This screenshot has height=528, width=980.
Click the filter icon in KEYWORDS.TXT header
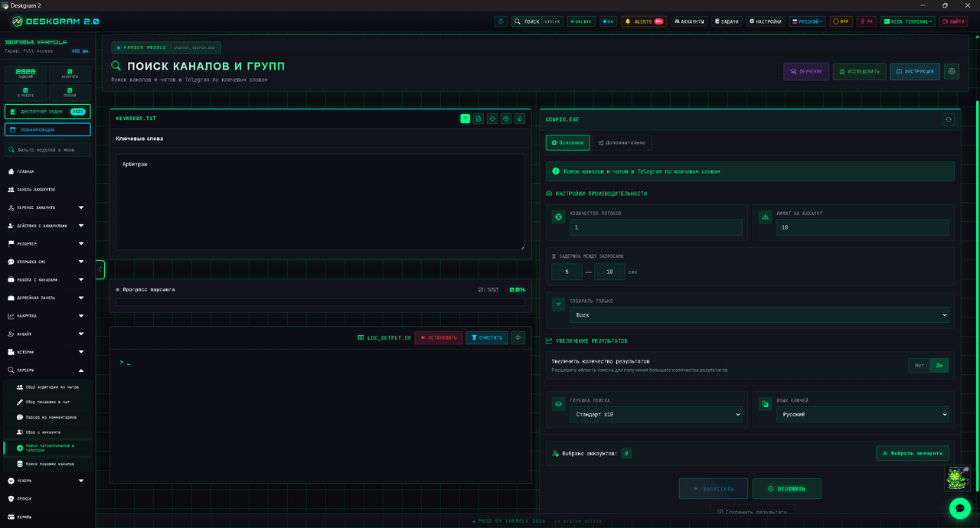(x=506, y=119)
